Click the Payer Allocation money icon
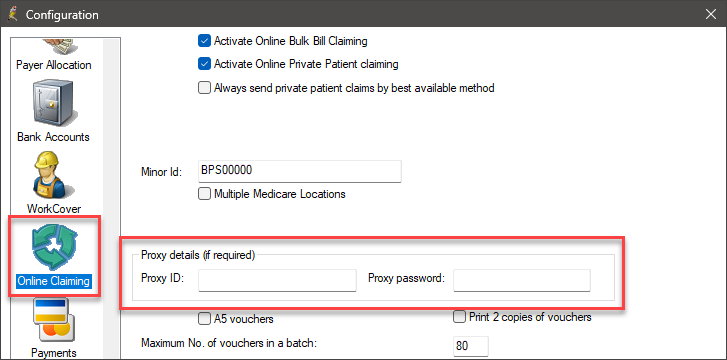727x360 pixels. (x=59, y=48)
